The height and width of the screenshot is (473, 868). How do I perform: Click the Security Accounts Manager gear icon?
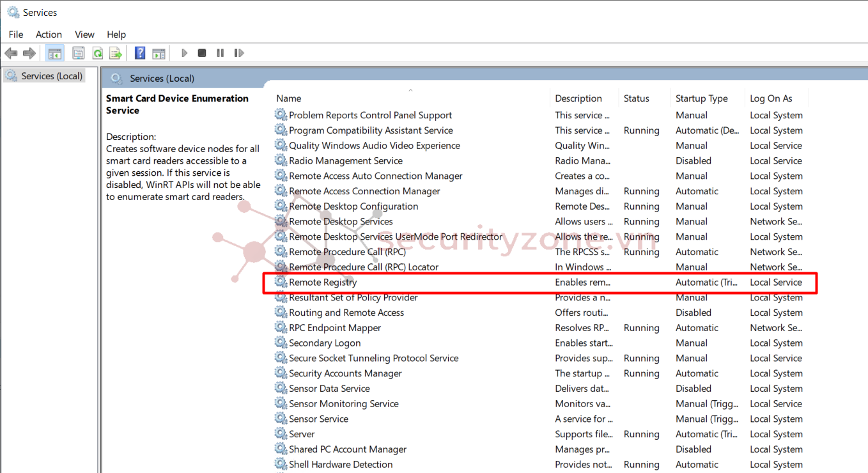[x=281, y=373]
